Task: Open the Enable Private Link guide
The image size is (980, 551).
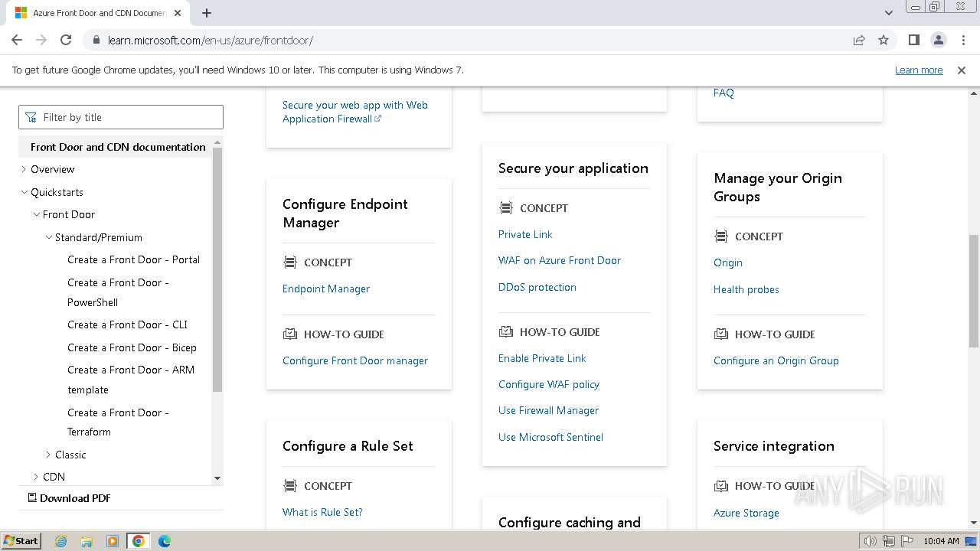Action: pos(542,358)
